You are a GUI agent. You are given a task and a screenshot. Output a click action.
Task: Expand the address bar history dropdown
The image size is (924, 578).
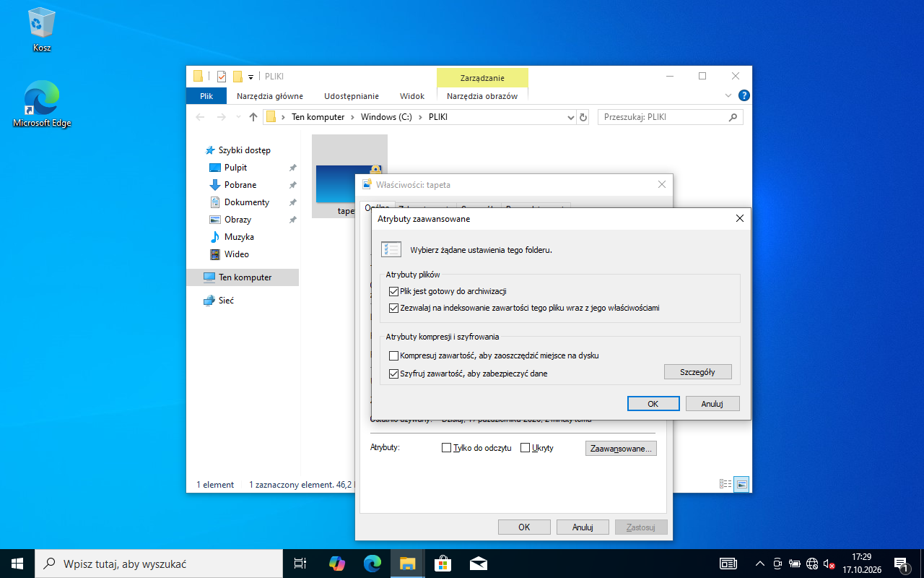coord(570,117)
